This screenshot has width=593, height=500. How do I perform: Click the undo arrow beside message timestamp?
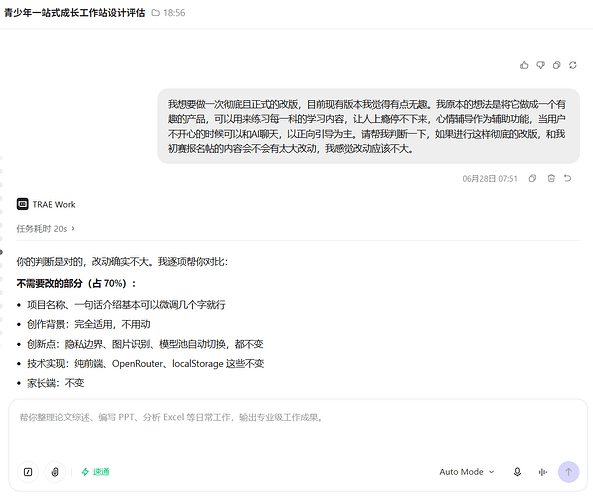[567, 178]
